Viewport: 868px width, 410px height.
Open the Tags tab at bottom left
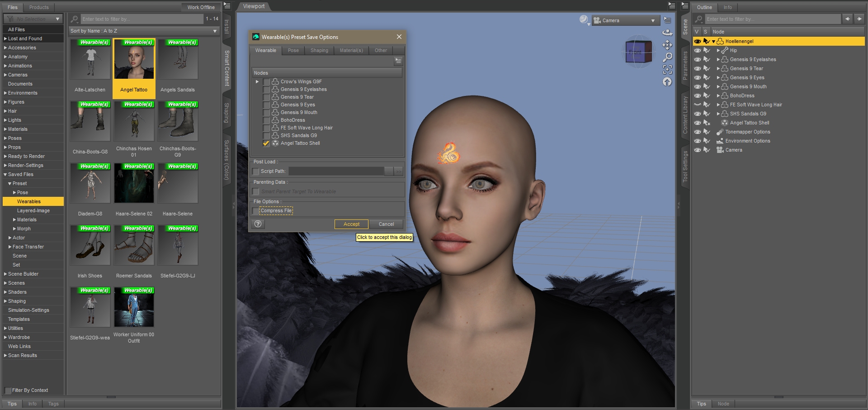53,404
